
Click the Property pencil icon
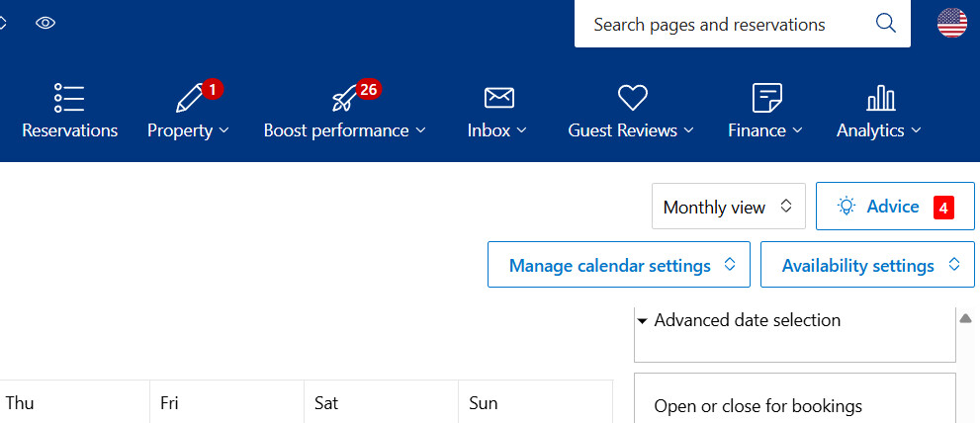coord(188,99)
